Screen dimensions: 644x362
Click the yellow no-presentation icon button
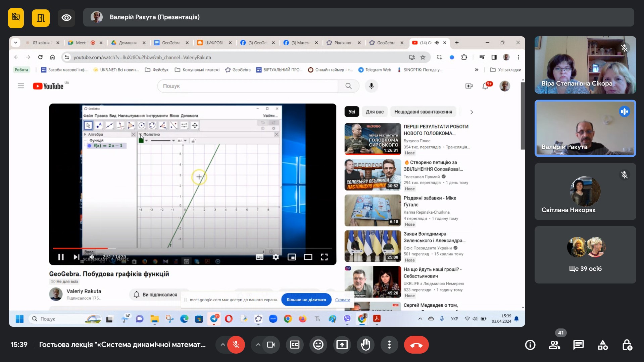click(16, 18)
